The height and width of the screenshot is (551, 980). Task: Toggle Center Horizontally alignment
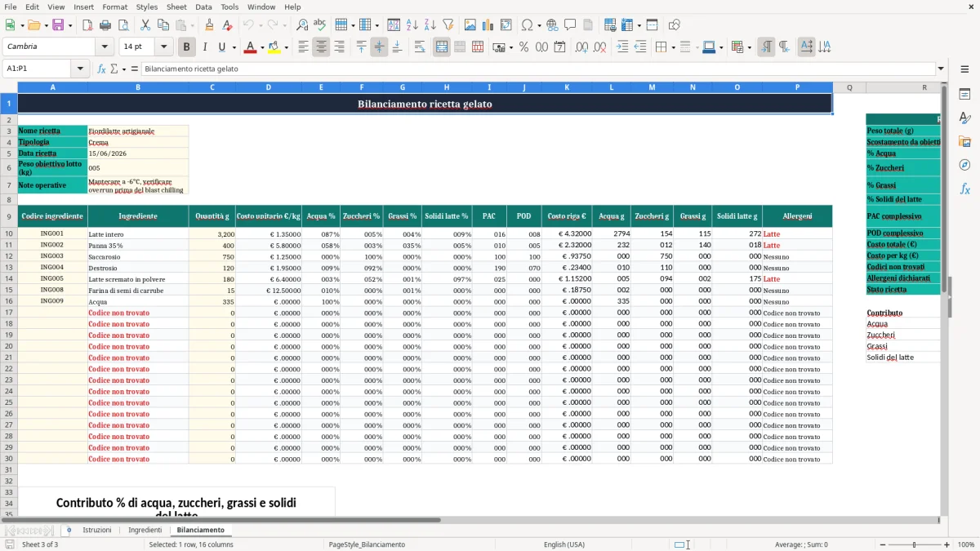(x=321, y=47)
